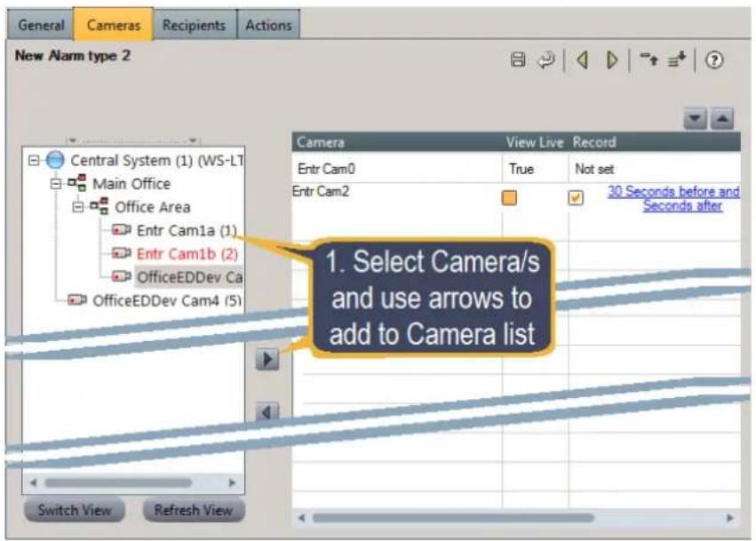Click the Office Area site icon
The image size is (756, 541).
99,206
